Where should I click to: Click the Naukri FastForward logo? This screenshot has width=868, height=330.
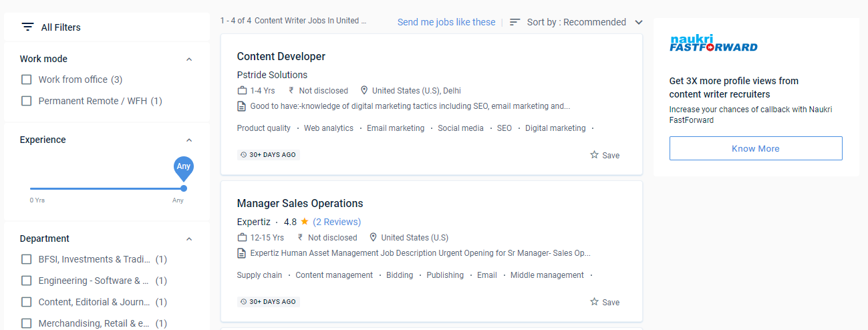tap(714, 43)
